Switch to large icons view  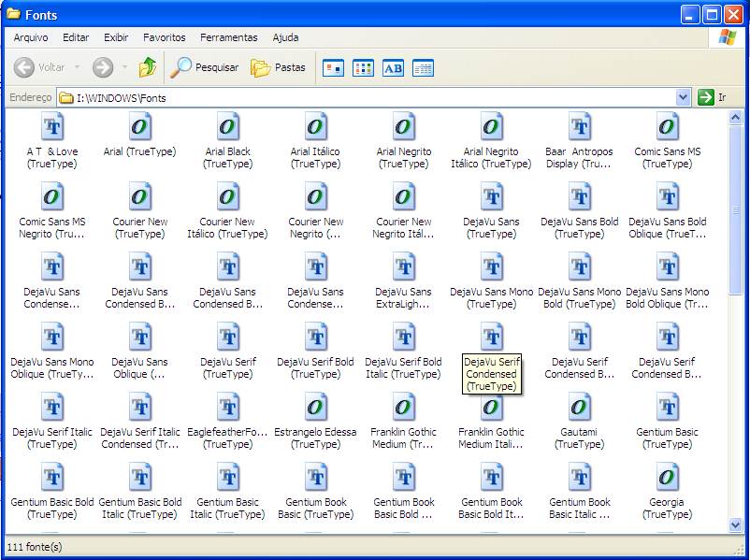(334, 68)
